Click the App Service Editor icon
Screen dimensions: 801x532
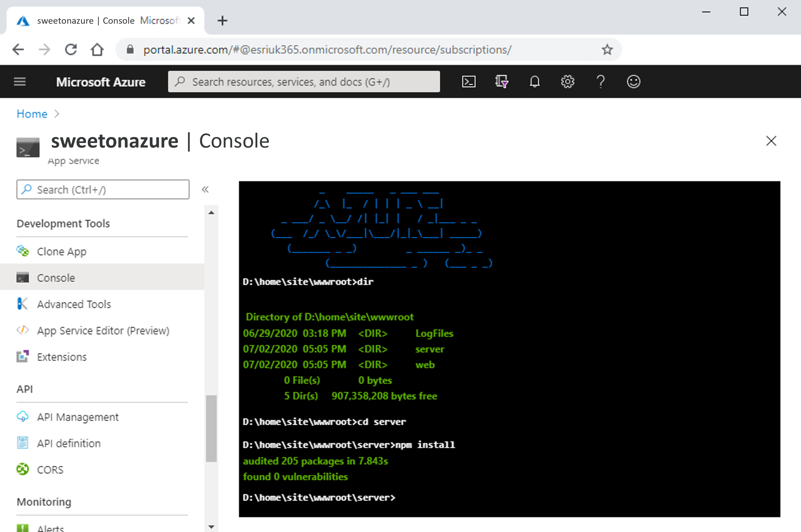click(23, 330)
